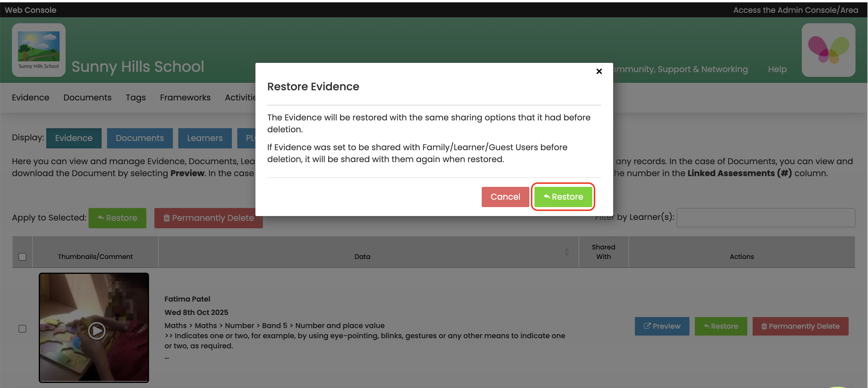The width and height of the screenshot is (868, 388).
Task: Close the Restore Evidence dialog with X
Action: tap(599, 72)
